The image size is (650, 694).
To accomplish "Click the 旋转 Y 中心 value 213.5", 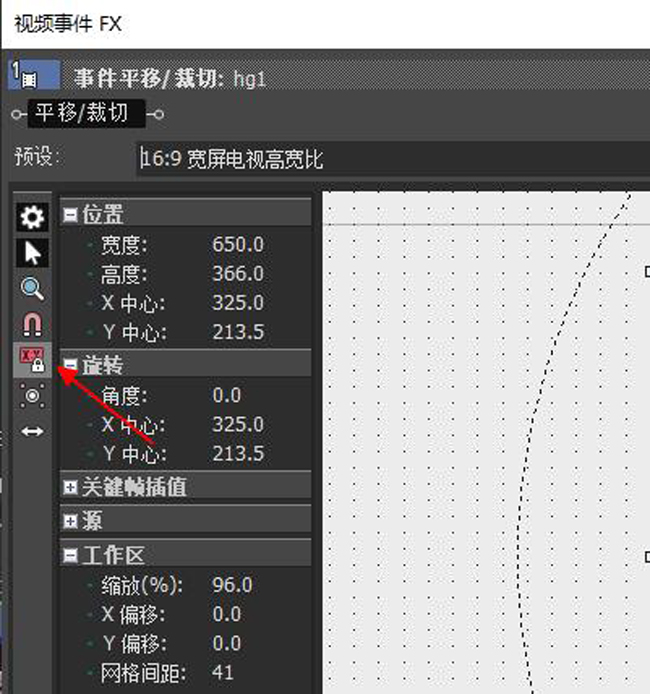I will pos(238,453).
